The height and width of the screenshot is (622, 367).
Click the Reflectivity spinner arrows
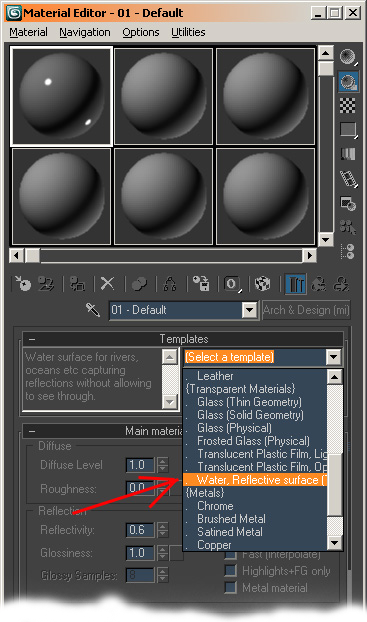click(x=163, y=530)
